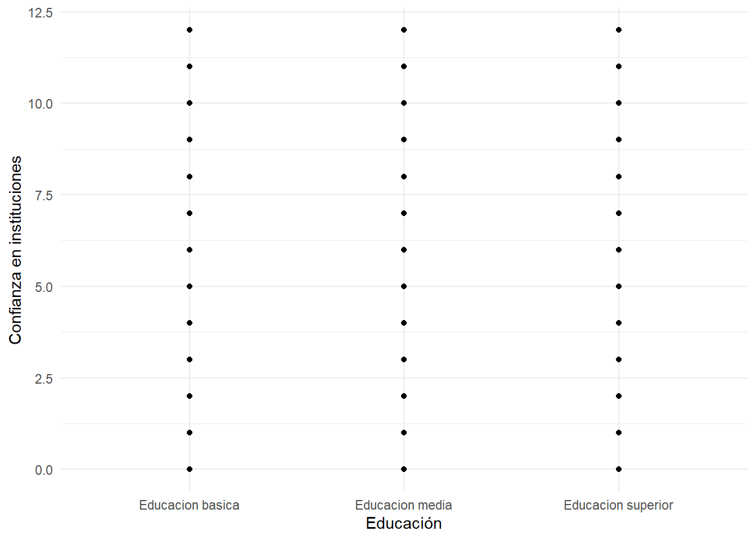This screenshot has height=540, width=756.
Task: Click the 7.5 y-axis tick label
Action: point(44,196)
